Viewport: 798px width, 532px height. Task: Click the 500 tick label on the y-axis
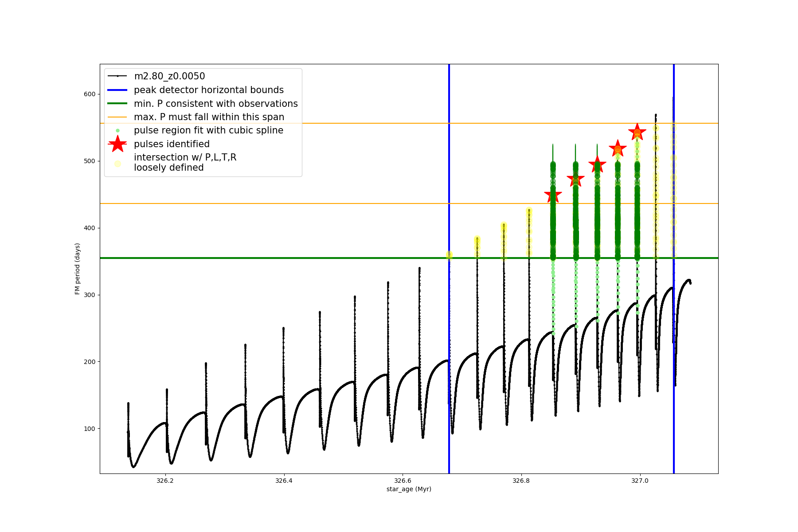[x=90, y=161]
